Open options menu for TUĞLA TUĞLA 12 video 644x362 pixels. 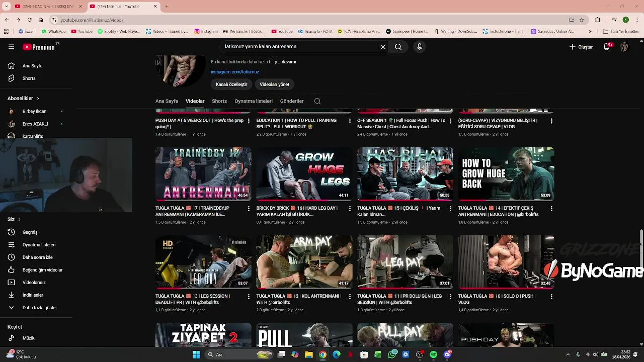350,297
